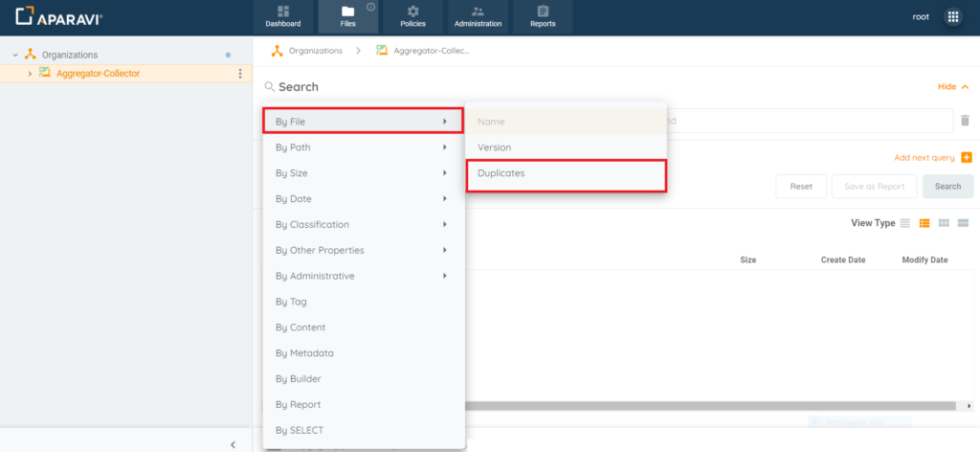The image size is (980, 452).
Task: Delete the query with the trash icon
Action: (966, 121)
